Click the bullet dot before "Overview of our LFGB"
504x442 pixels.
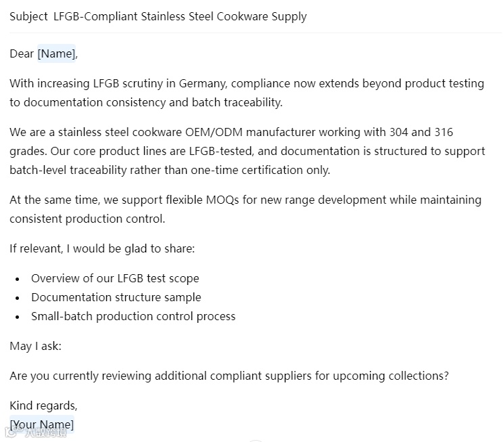(18, 279)
